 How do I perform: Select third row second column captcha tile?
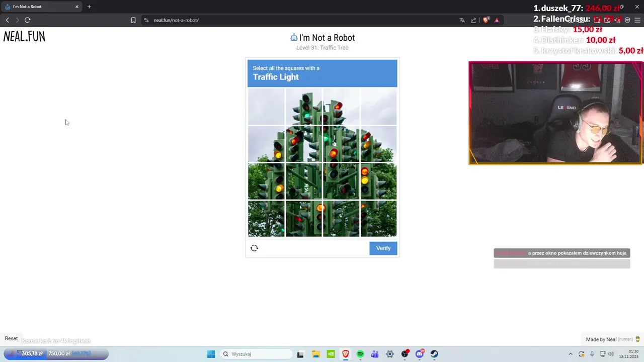click(303, 182)
